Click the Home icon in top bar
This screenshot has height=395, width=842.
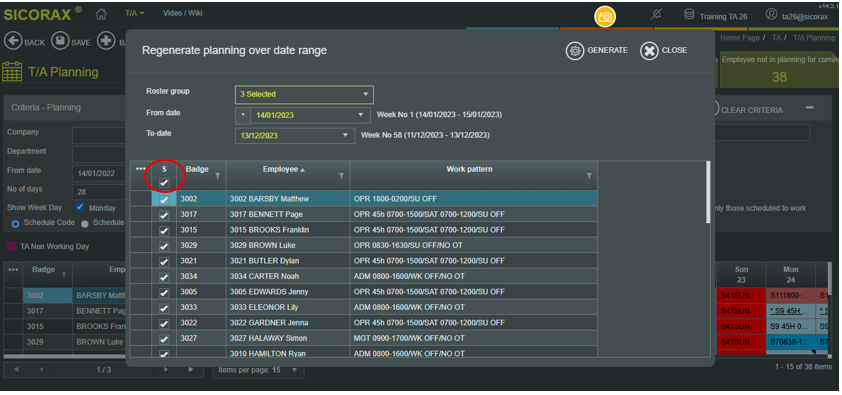point(100,13)
